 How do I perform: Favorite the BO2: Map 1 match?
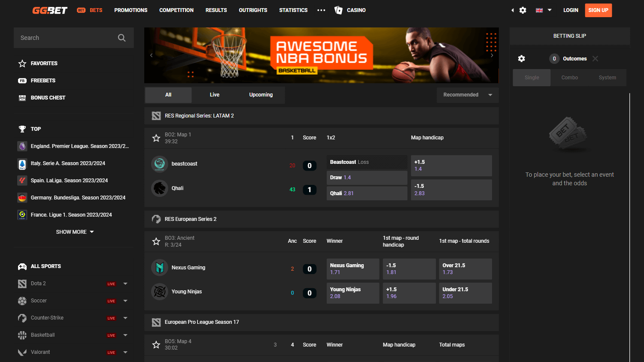(156, 138)
